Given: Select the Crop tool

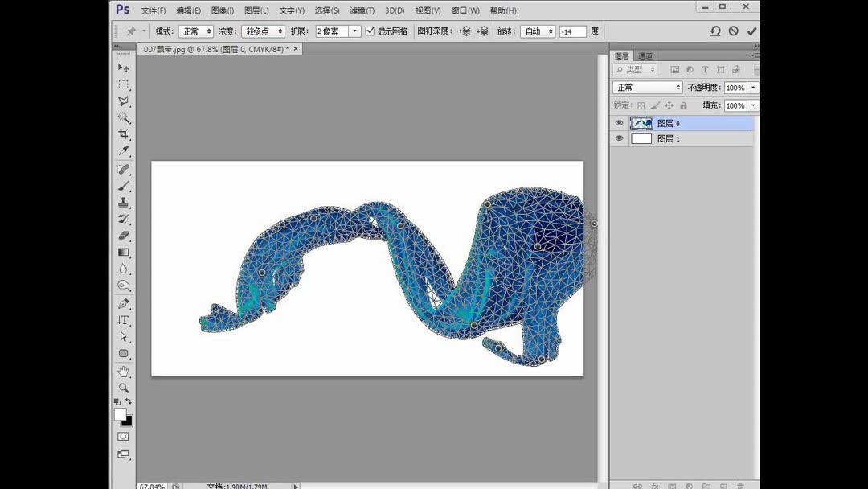Looking at the screenshot, I should coord(123,134).
